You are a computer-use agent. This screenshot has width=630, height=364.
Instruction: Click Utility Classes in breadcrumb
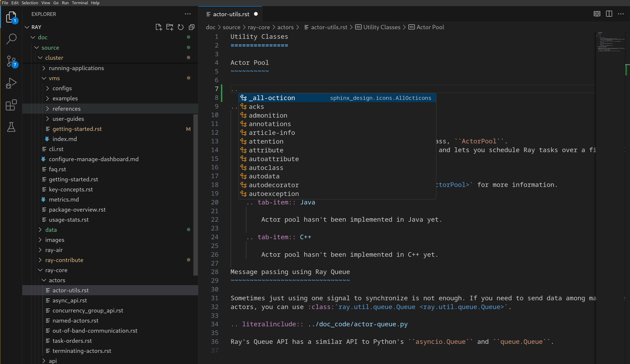pyautogui.click(x=381, y=27)
